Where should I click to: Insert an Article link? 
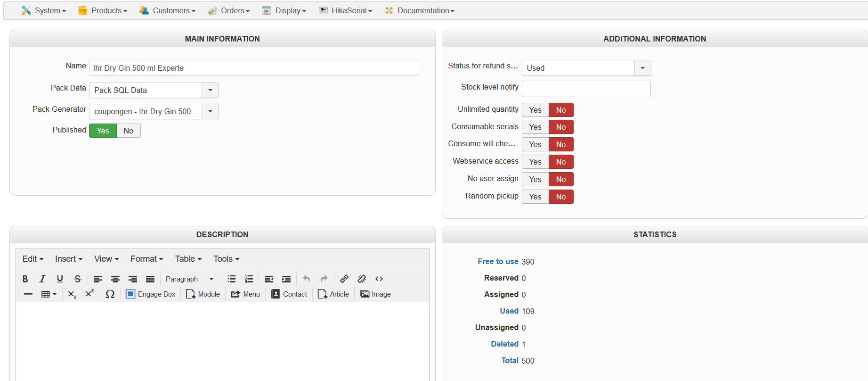pyautogui.click(x=333, y=294)
